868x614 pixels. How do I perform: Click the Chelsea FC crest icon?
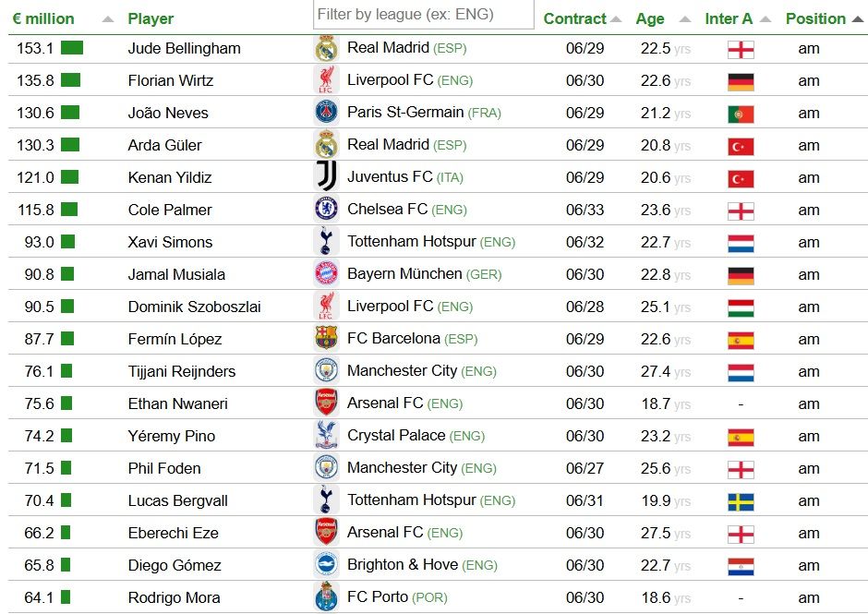(x=326, y=210)
